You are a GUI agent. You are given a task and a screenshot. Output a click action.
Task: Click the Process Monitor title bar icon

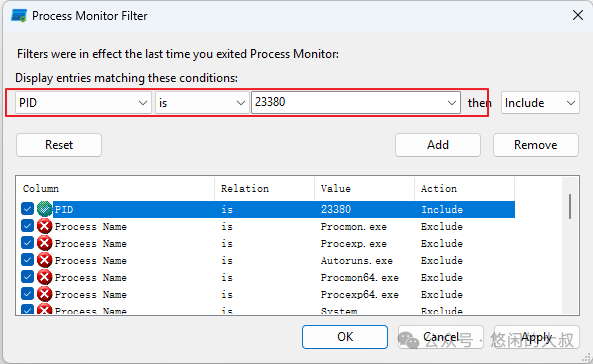(19, 16)
